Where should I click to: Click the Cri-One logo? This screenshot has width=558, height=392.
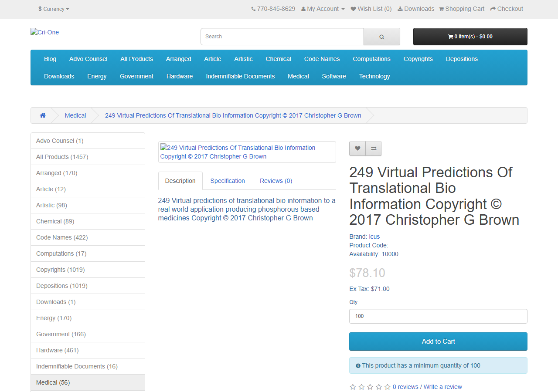coord(44,32)
